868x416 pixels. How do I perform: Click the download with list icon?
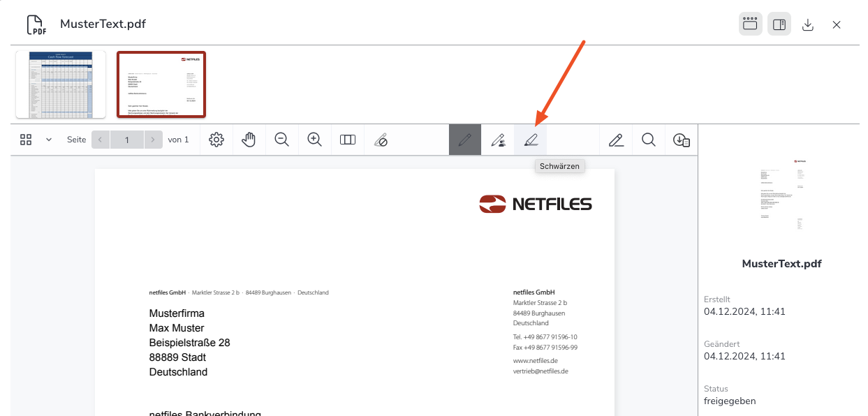[682, 140]
